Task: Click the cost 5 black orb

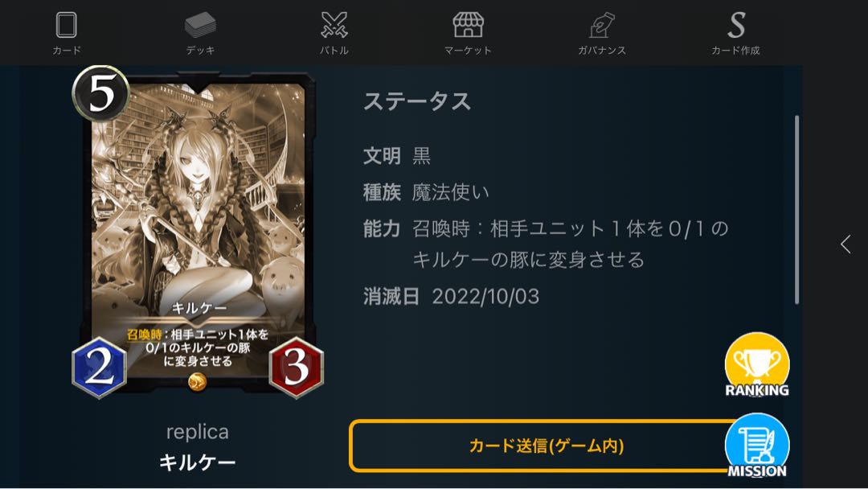Action: [100, 93]
